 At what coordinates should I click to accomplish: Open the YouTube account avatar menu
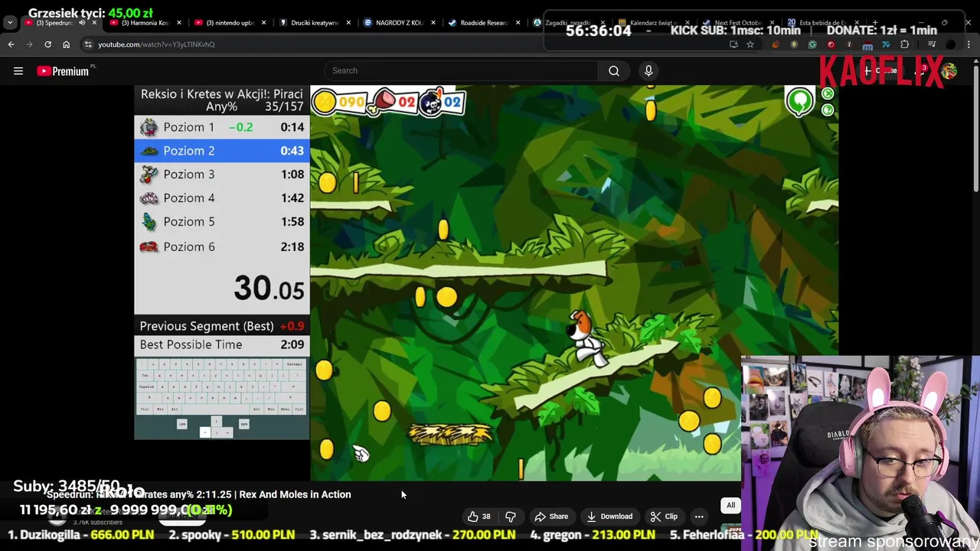click(x=949, y=71)
